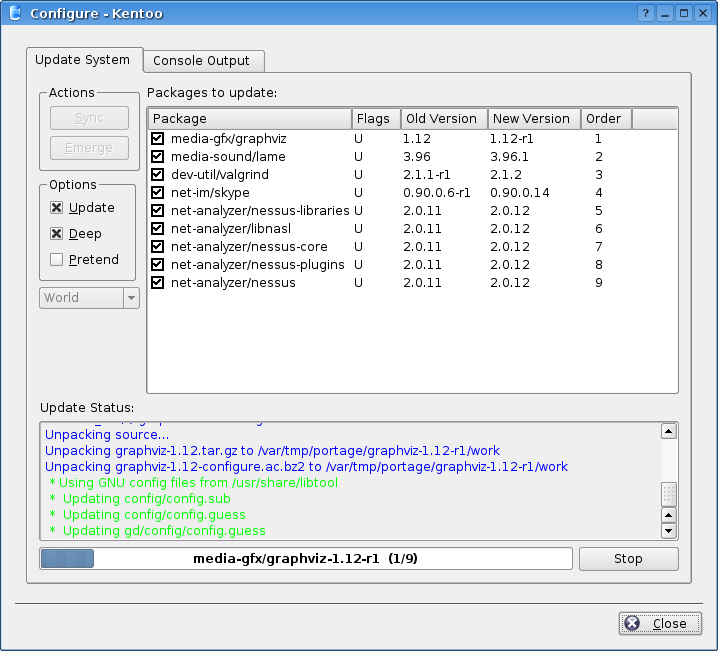Sort by the Old Version column header
Viewport: 718px width, 651px height.
pyautogui.click(x=444, y=119)
